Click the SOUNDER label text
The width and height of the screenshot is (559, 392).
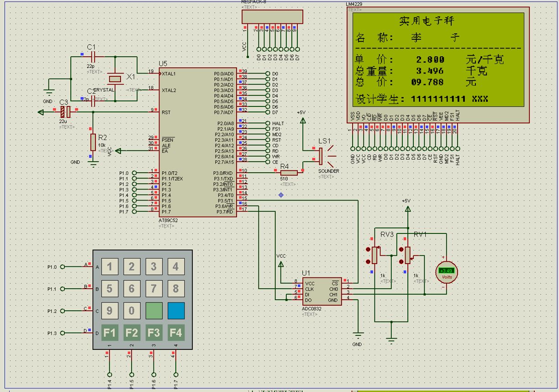(329, 171)
